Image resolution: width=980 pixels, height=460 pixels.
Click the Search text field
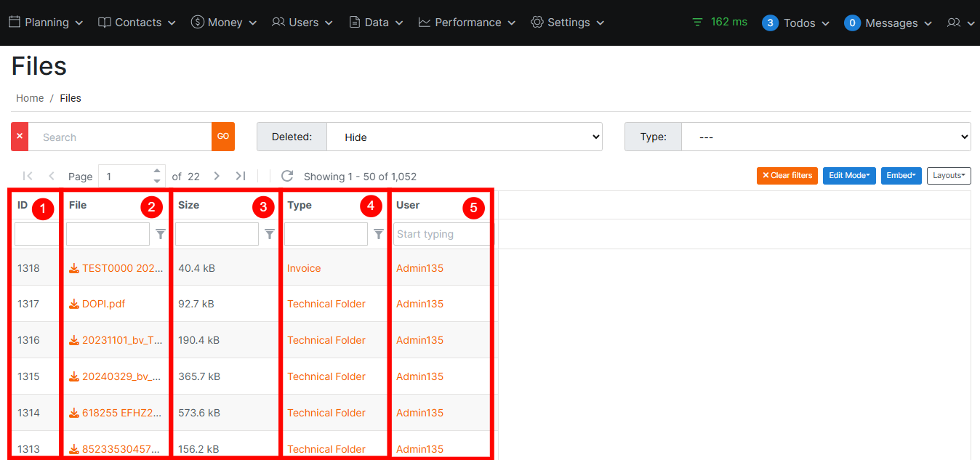[120, 137]
